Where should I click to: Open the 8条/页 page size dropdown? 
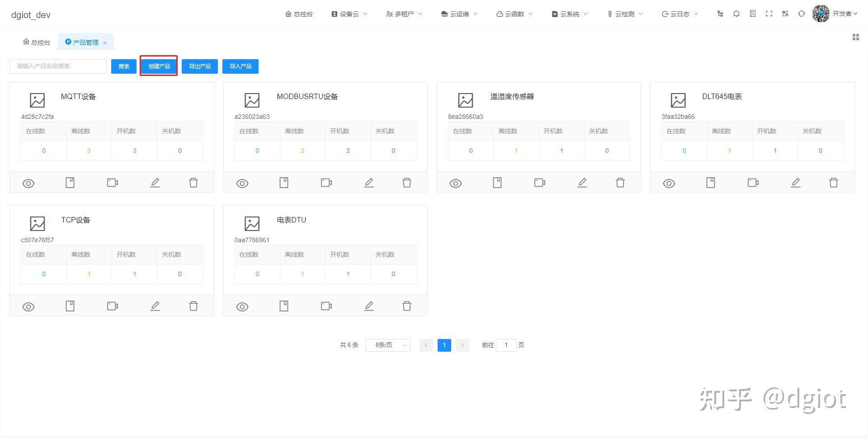point(387,345)
